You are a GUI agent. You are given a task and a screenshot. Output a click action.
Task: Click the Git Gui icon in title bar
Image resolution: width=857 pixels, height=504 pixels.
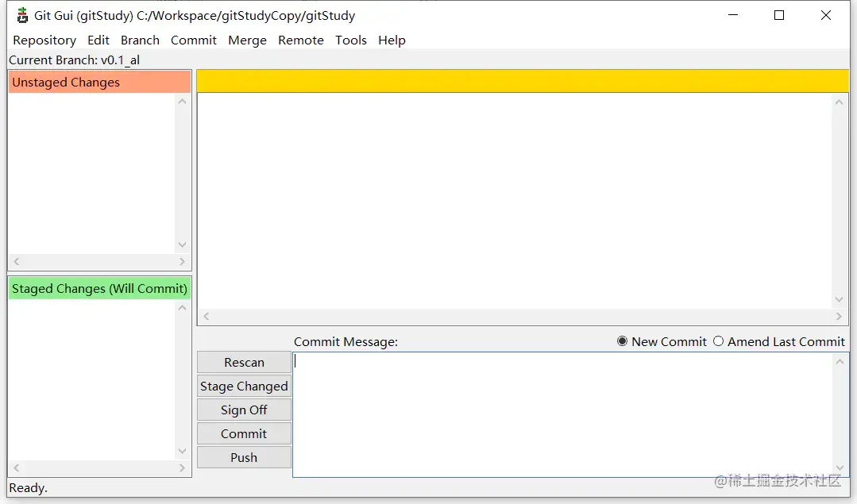coord(22,15)
